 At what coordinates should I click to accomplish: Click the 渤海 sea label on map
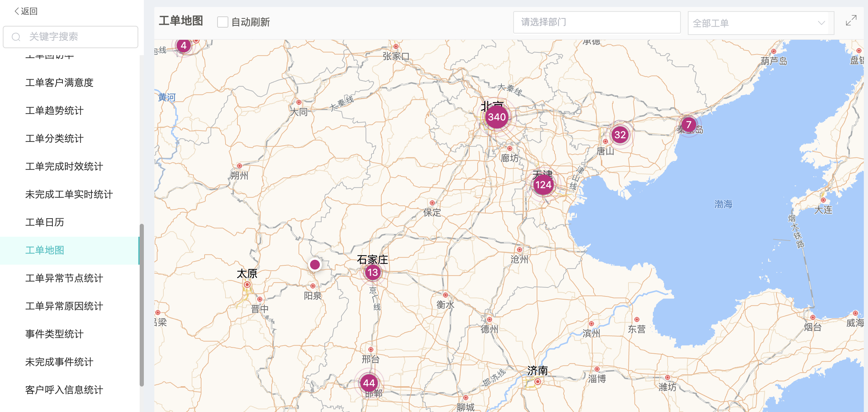click(723, 204)
